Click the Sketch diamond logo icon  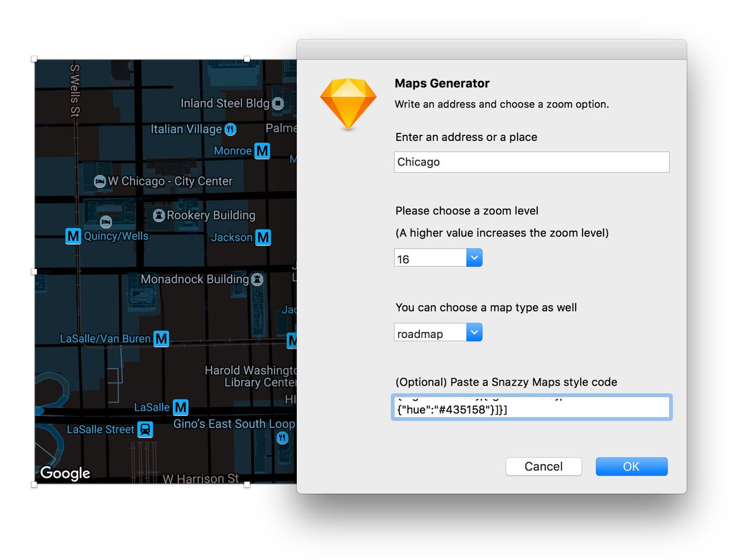point(348,104)
